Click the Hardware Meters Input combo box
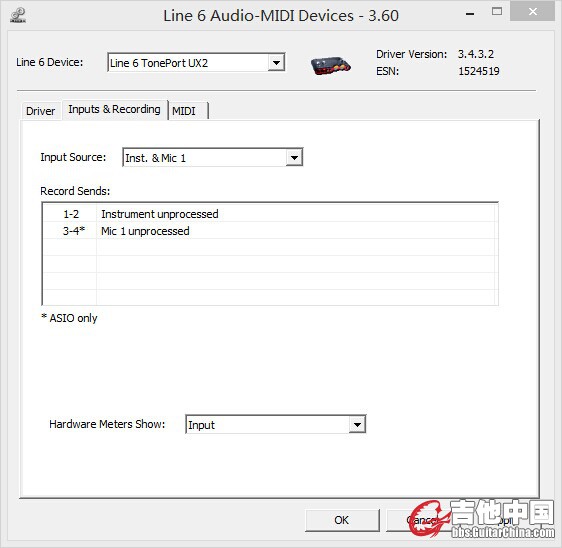 (276, 425)
